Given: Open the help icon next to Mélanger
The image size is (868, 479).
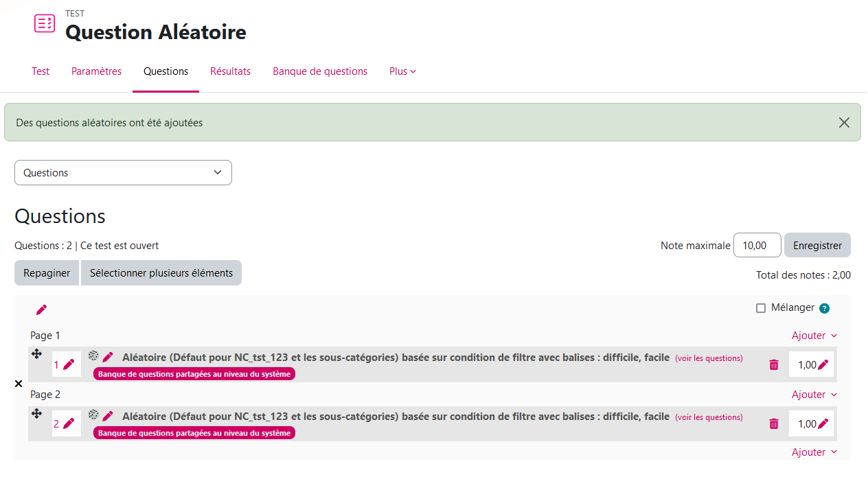Looking at the screenshot, I should pyautogui.click(x=824, y=308).
